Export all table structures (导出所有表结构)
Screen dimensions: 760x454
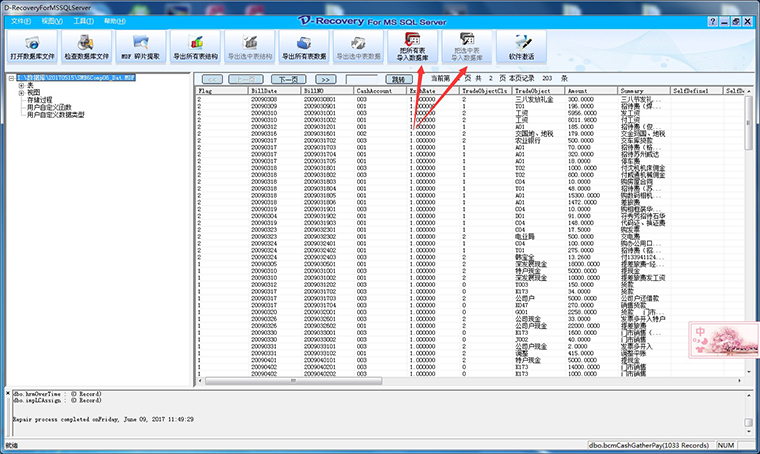click(195, 47)
